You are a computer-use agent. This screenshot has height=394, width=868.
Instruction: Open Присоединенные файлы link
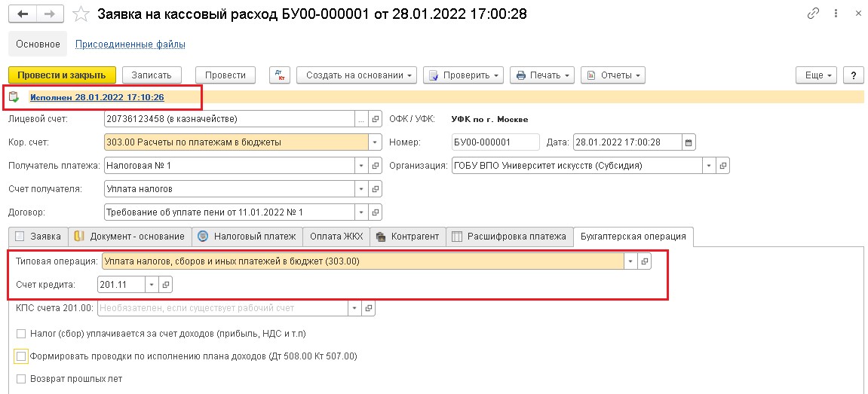pyautogui.click(x=130, y=44)
